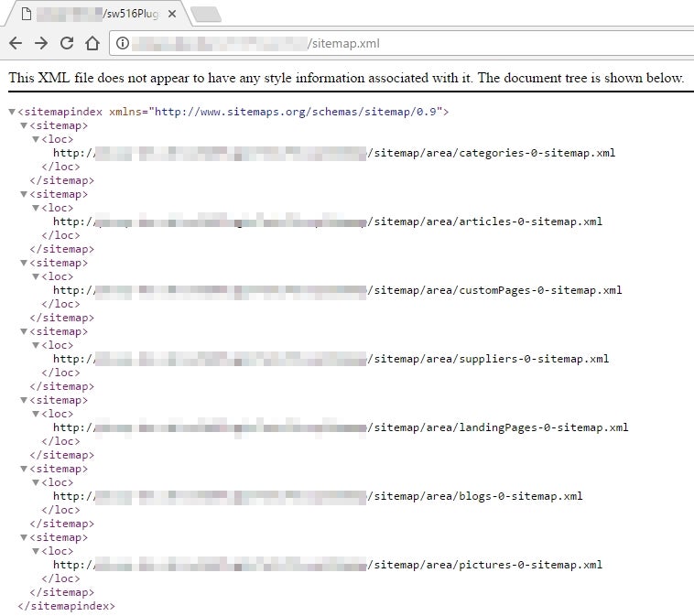Click the xmlns sitemaps.org schema URL value
This screenshot has width=694, height=616.
point(297,112)
